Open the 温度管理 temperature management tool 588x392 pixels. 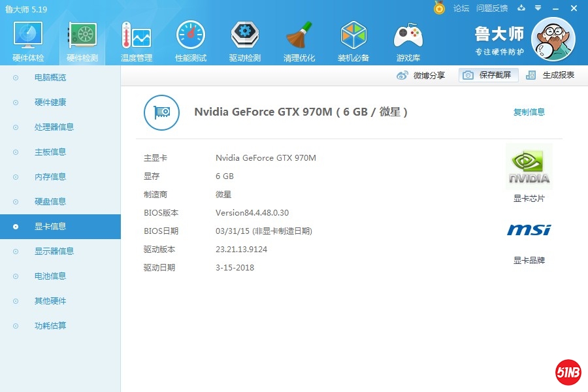(135, 39)
